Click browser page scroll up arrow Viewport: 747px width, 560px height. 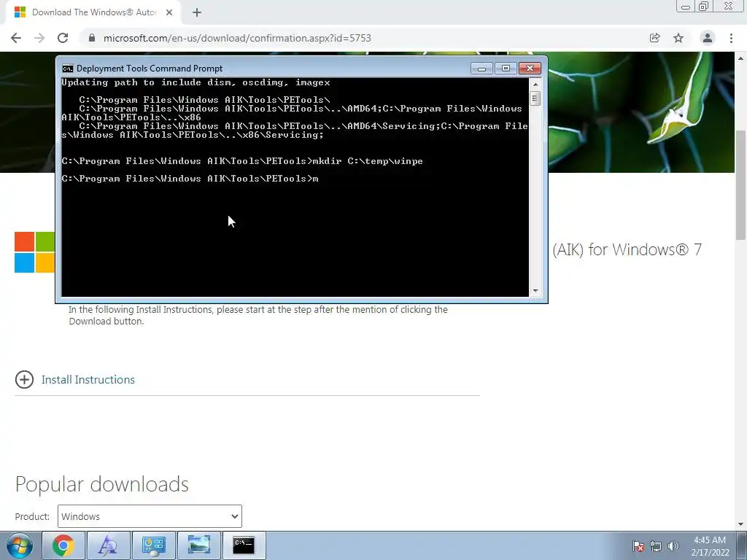(x=741, y=58)
